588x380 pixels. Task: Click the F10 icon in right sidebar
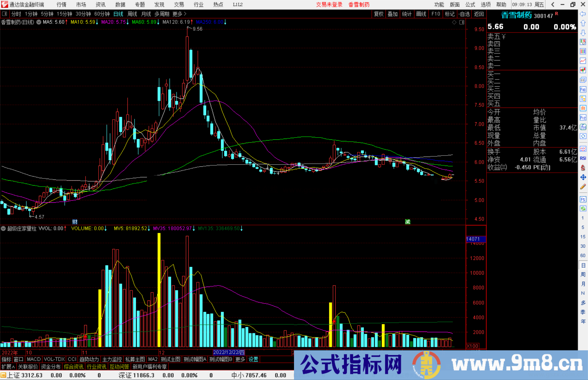583,89
